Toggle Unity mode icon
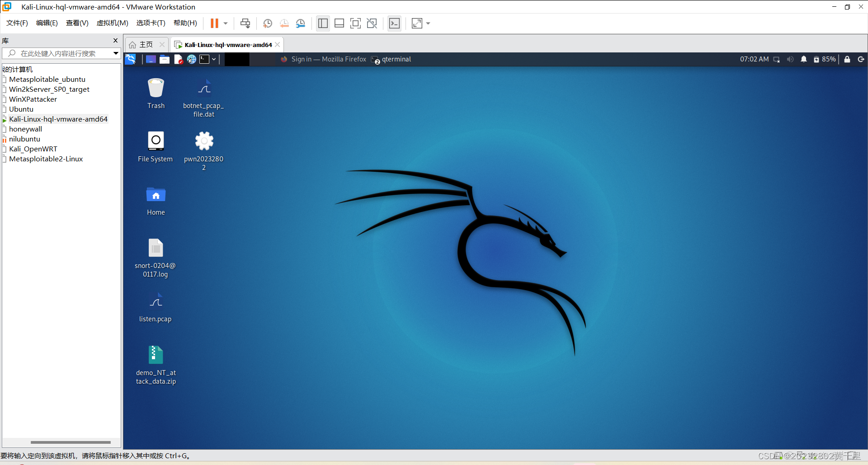The height and width of the screenshot is (465, 868). pyautogui.click(x=372, y=23)
